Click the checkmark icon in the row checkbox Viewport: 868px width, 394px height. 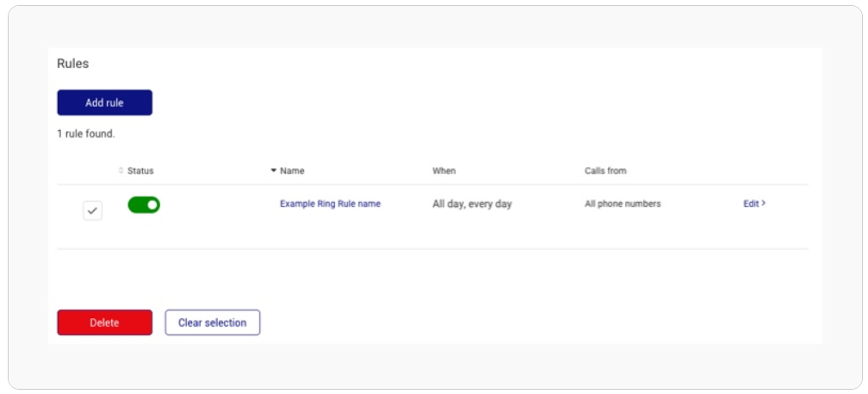tap(92, 210)
